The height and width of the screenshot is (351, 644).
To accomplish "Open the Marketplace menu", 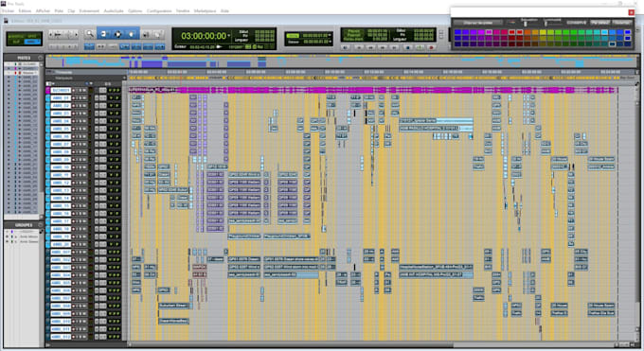I will [x=205, y=10].
